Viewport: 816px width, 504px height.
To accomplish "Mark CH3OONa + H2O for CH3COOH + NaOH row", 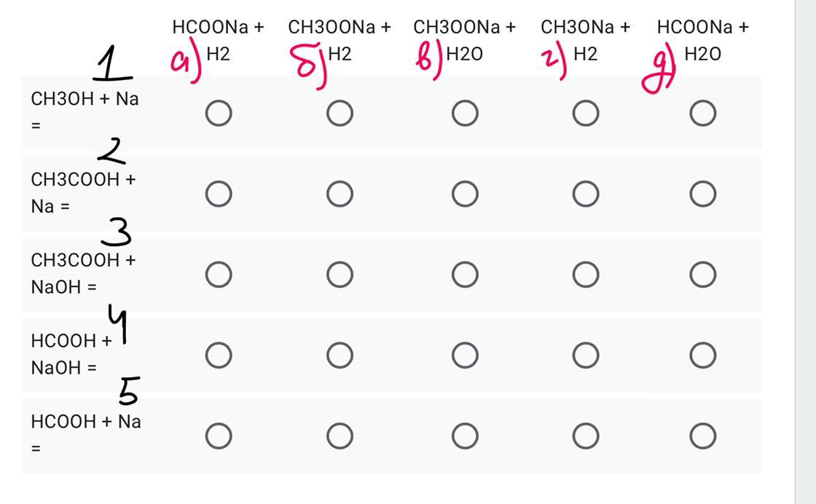I will point(466,275).
